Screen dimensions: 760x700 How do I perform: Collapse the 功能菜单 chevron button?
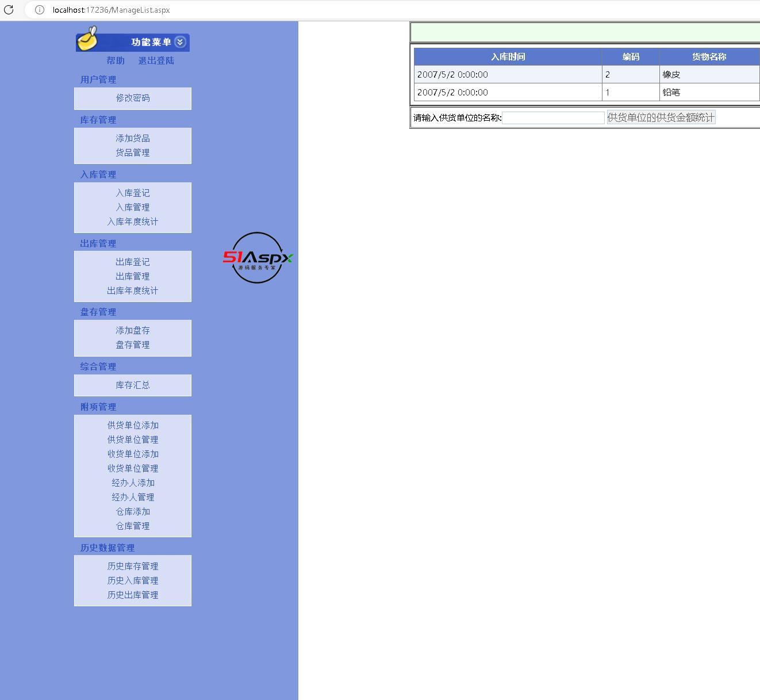coord(180,42)
